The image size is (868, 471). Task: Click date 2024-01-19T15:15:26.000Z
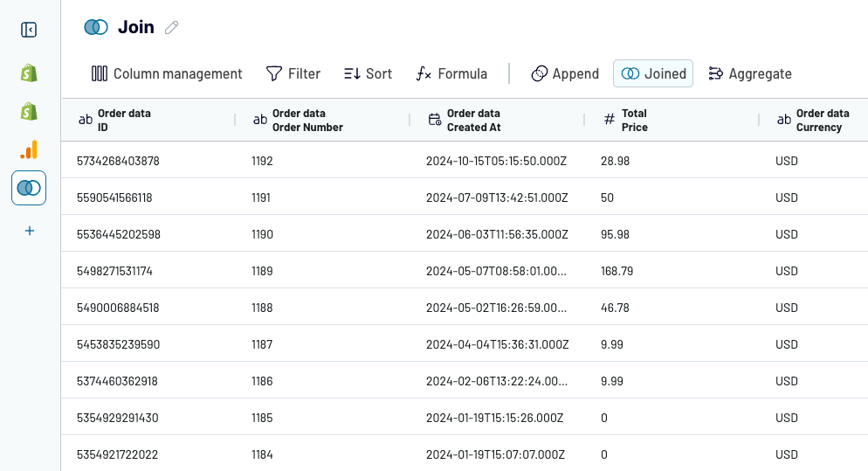click(x=495, y=418)
